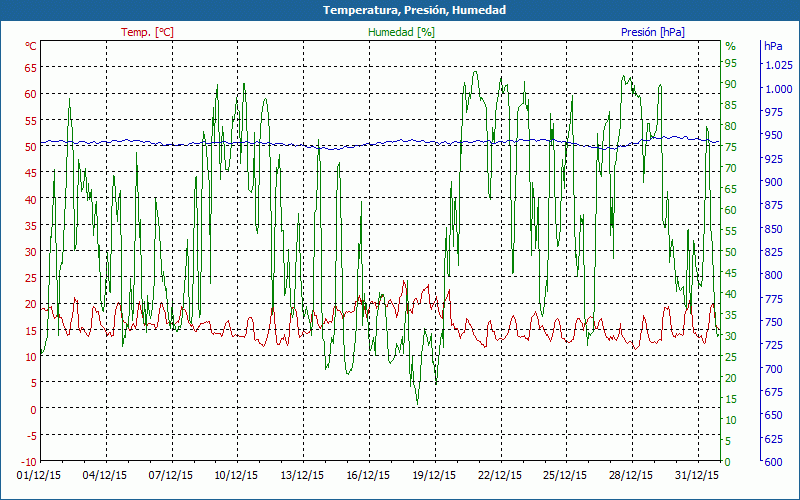800x500 pixels.
Task: Select the blue 'Presión [hPa]' legend label
Action: (x=653, y=32)
